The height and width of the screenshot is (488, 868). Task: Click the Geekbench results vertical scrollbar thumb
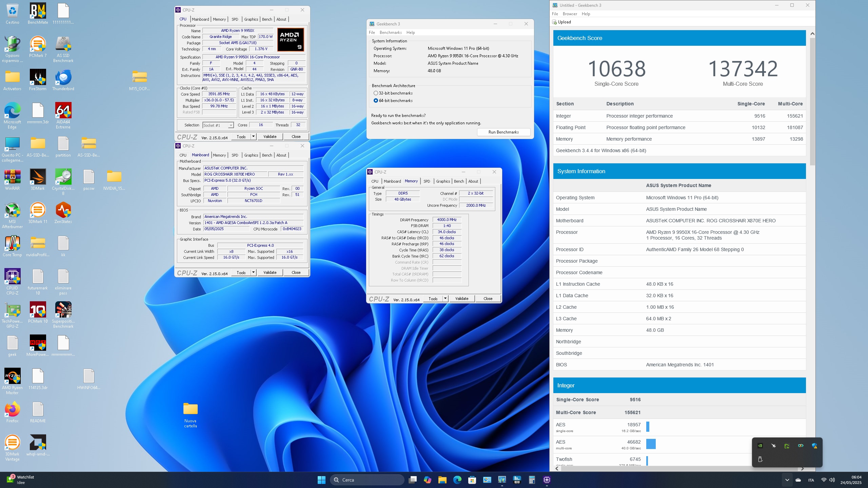[x=812, y=102]
